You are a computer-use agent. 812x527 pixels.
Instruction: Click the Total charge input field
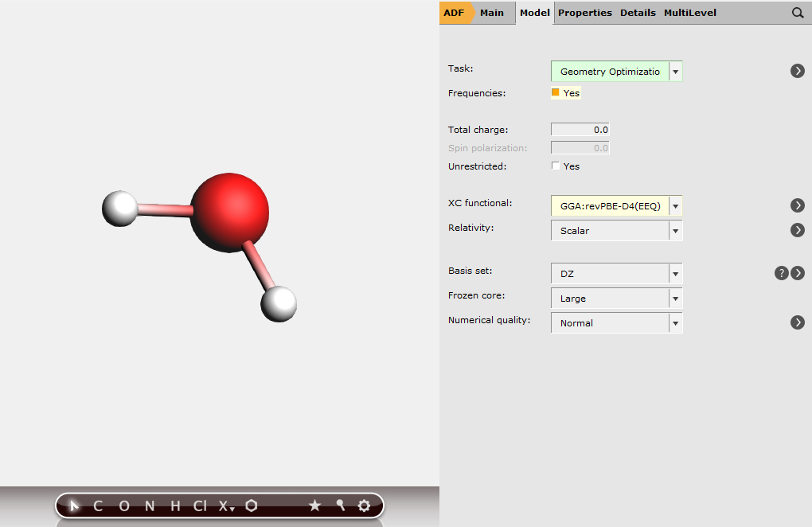[580, 130]
